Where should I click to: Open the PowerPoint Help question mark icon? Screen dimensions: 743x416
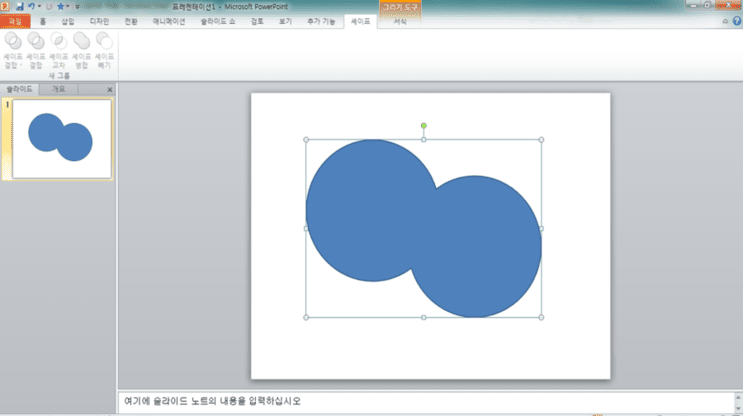[737, 21]
